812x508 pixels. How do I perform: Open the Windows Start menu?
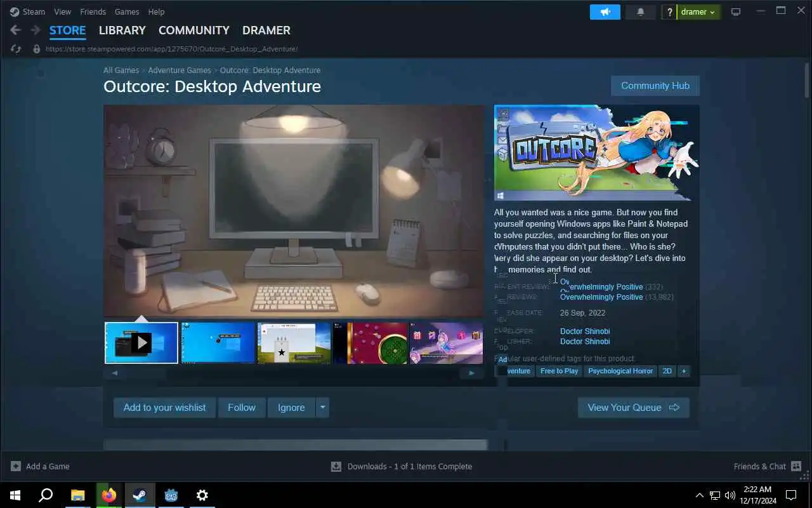click(x=15, y=495)
